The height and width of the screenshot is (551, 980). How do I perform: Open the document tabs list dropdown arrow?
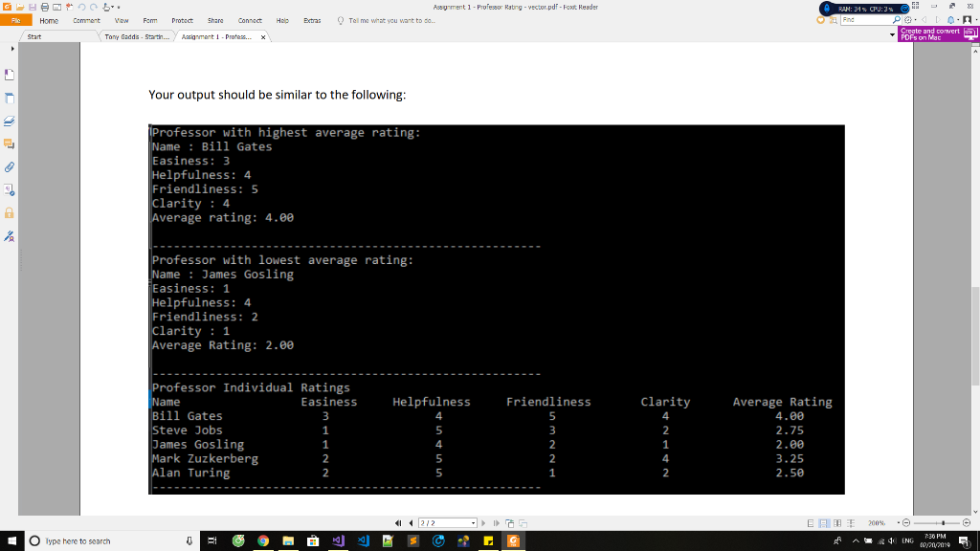(892, 35)
